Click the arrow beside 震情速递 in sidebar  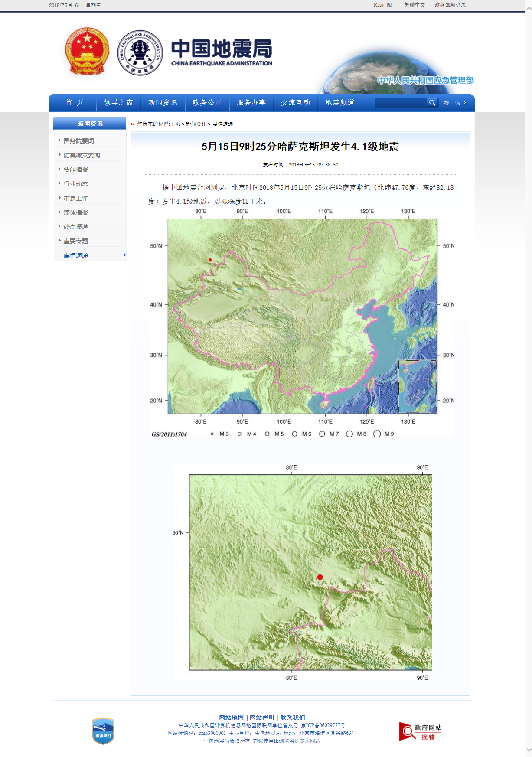[124, 255]
